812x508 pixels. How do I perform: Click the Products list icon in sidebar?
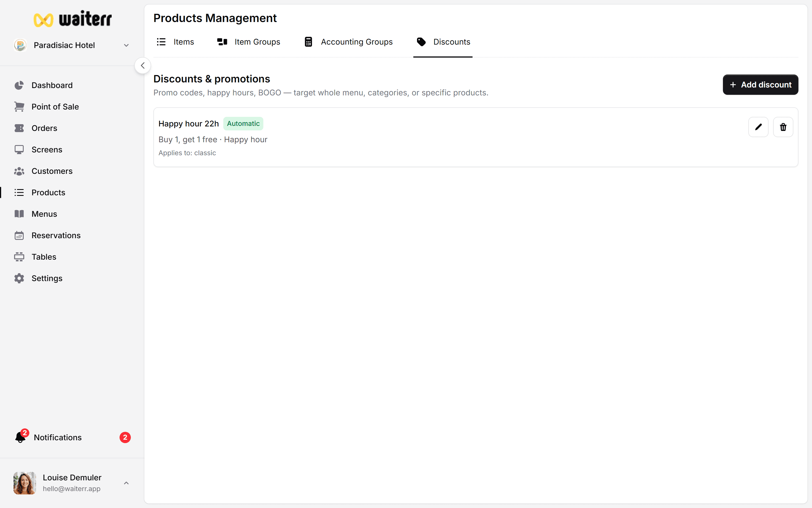tap(19, 192)
